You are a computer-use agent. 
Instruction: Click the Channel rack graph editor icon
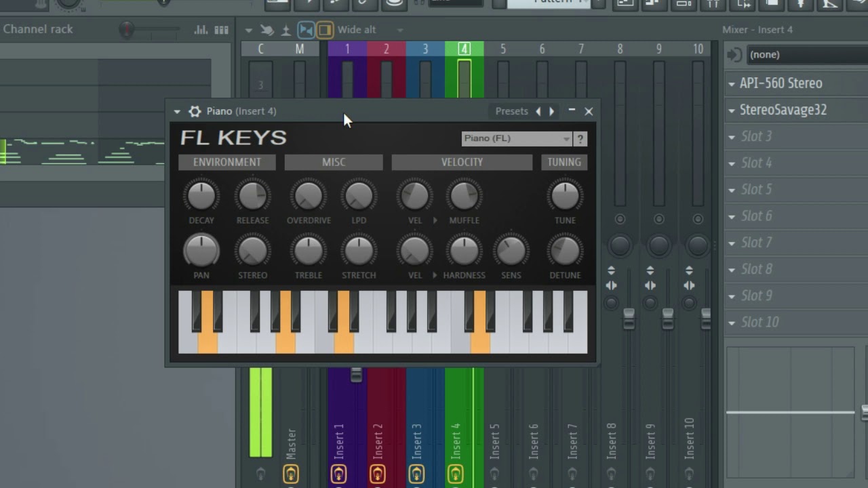201,30
